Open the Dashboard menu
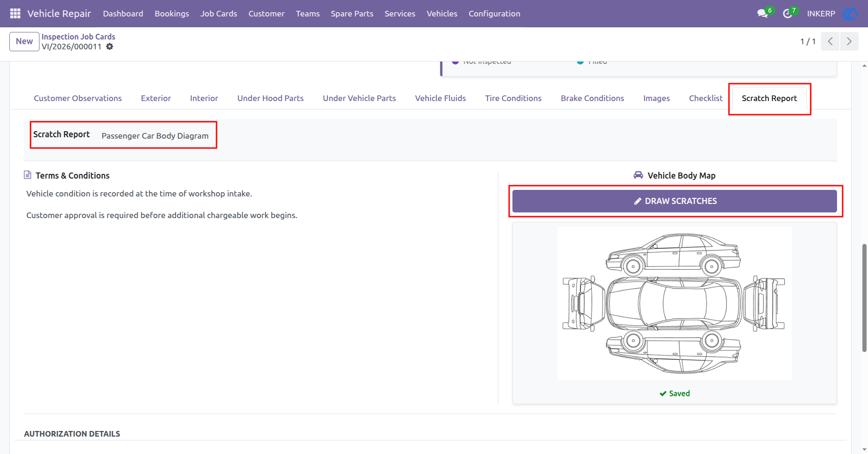The height and width of the screenshot is (454, 868). 123,14
